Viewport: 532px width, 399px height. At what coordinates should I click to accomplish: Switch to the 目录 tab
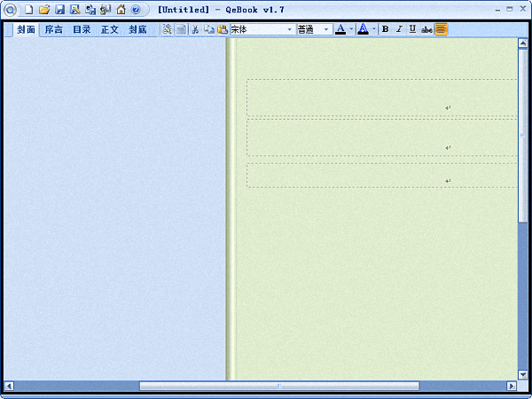point(82,30)
